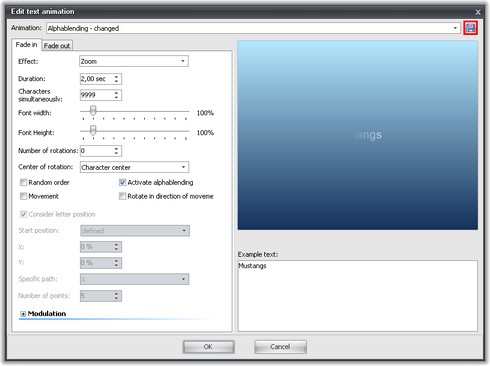The image size is (490, 366).
Task: Toggle Consider letter position checkbox
Action: (x=23, y=214)
